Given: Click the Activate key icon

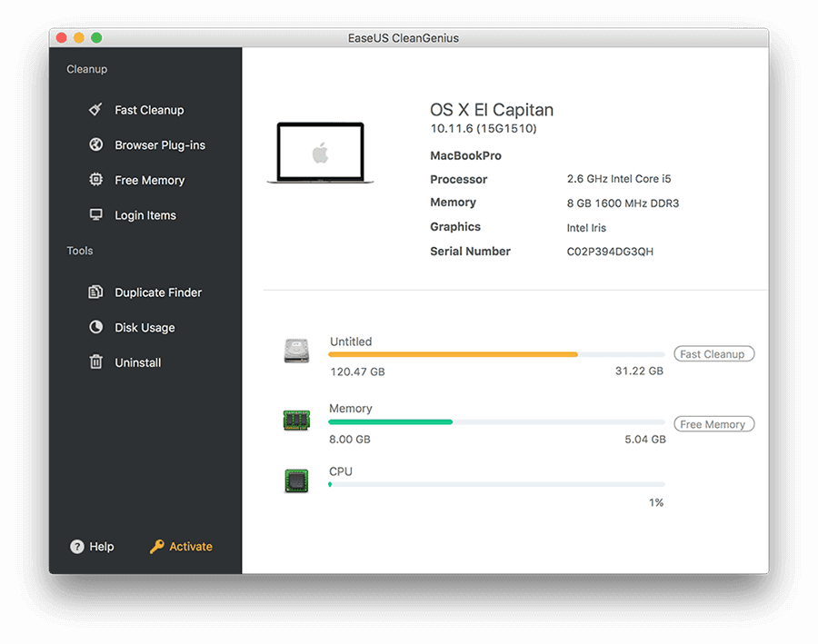Looking at the screenshot, I should (x=157, y=547).
